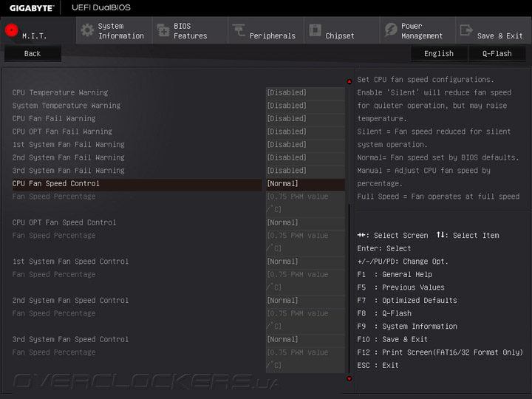Select System Temperature Warning label
The width and height of the screenshot is (532, 399).
[66, 106]
